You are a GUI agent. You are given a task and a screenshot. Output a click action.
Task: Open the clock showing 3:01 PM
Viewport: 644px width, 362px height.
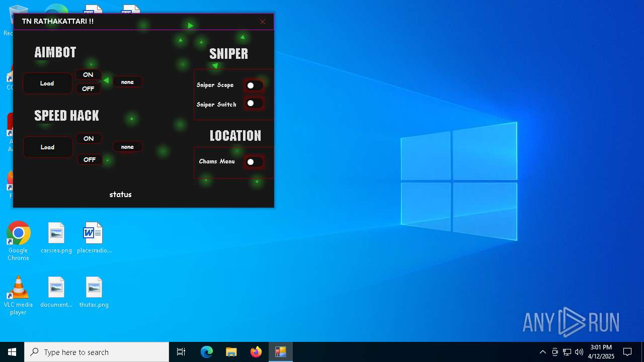tap(601, 352)
